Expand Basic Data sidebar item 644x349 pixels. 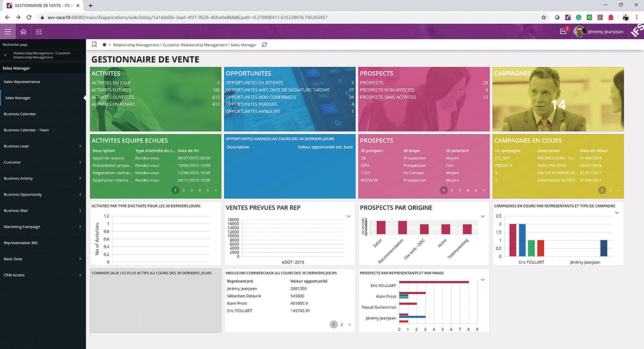43,259
